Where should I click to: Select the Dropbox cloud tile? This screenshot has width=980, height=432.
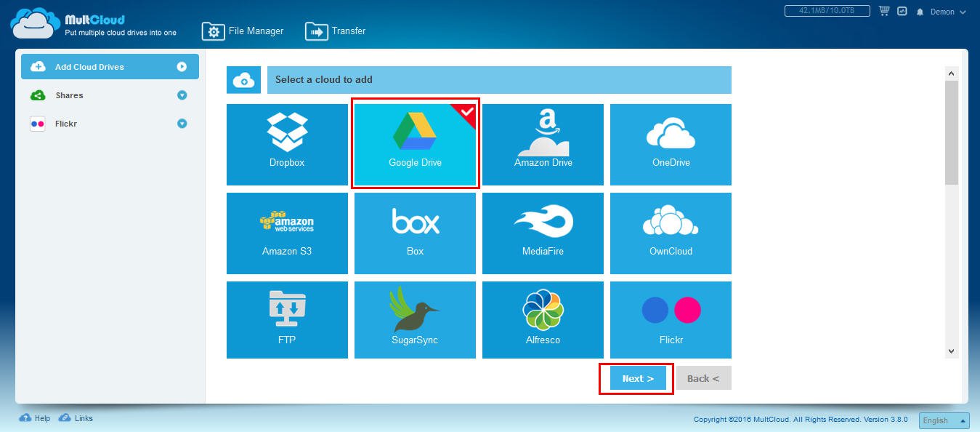(287, 145)
